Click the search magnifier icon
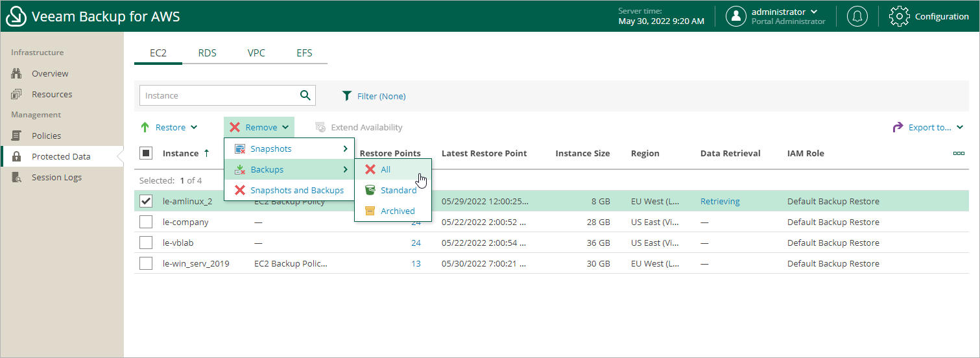Screen dimensions: 980x358 tap(305, 95)
